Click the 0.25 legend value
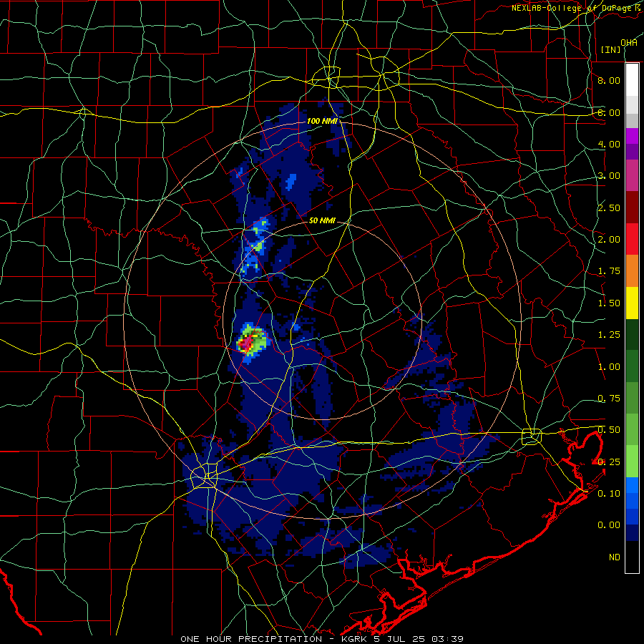The width and height of the screenshot is (644, 644). 609,462
